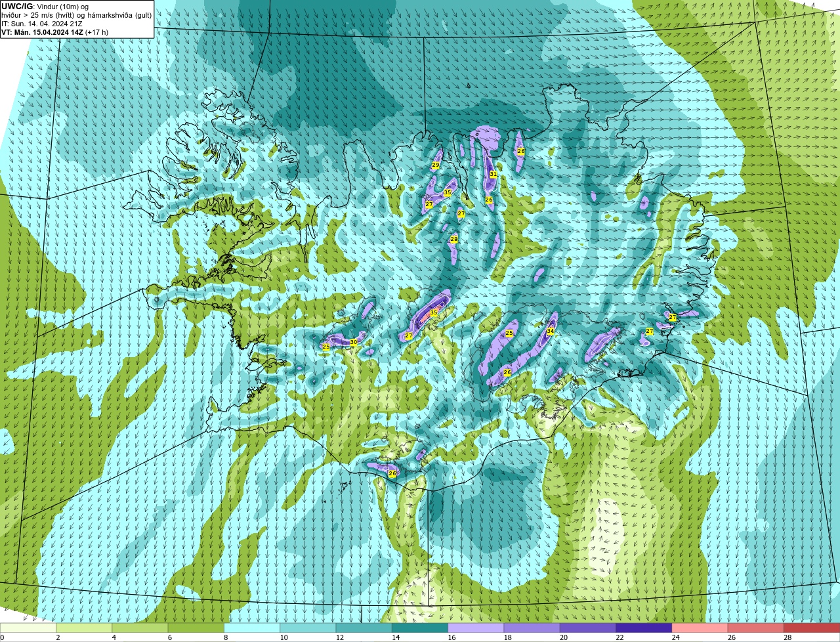The height and width of the screenshot is (642, 840).
Task: Click the yellow gust label '29' on the map
Action: (436, 165)
